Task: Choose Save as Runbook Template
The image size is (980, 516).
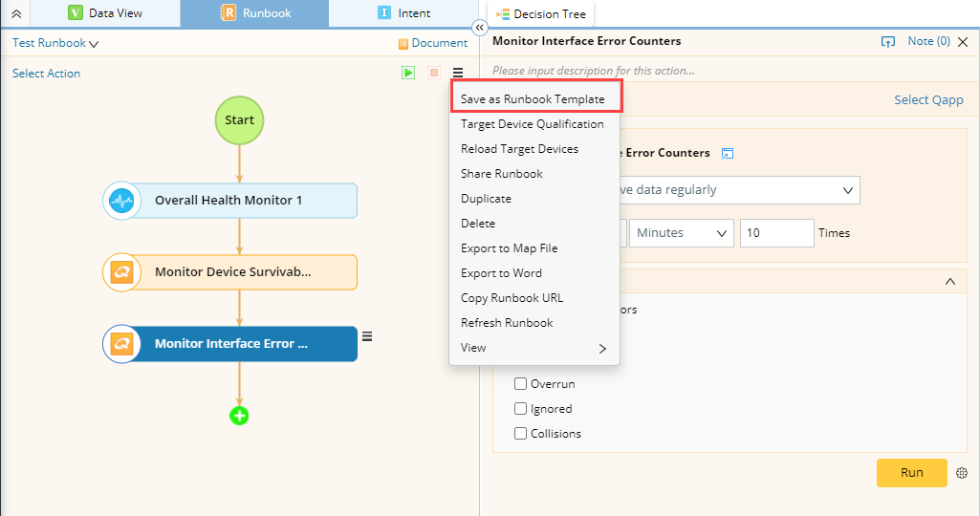Action: pyautogui.click(x=533, y=99)
